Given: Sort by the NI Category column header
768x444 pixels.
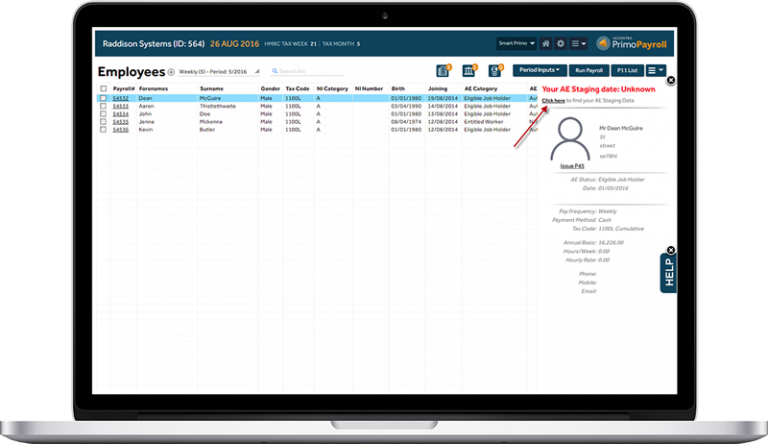Looking at the screenshot, I should coord(332,89).
